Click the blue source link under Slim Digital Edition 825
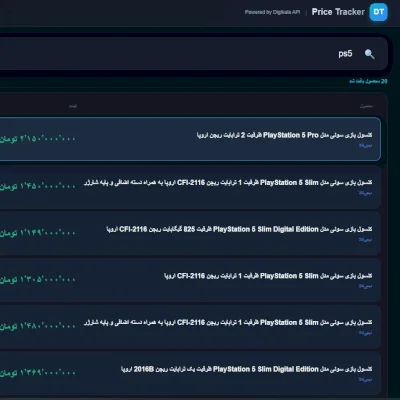This screenshot has height=400, width=400. point(365,240)
